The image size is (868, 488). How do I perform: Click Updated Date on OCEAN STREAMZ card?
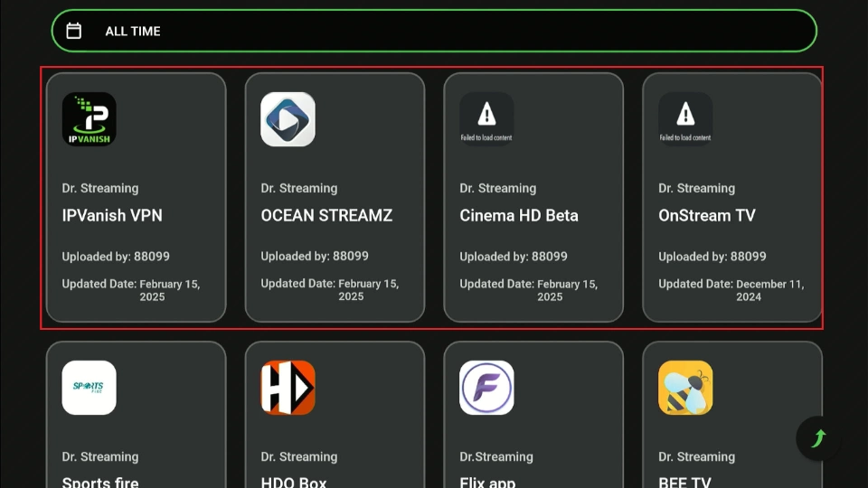[329, 290]
